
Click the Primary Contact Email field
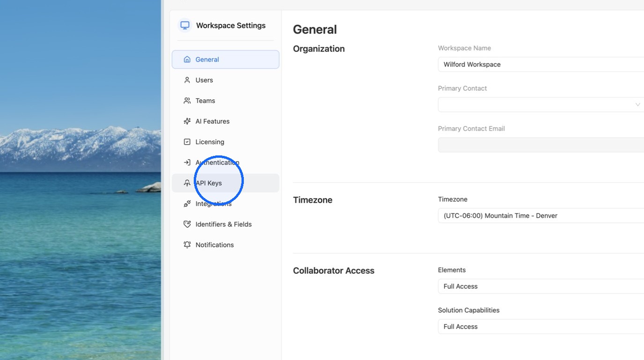click(x=541, y=145)
